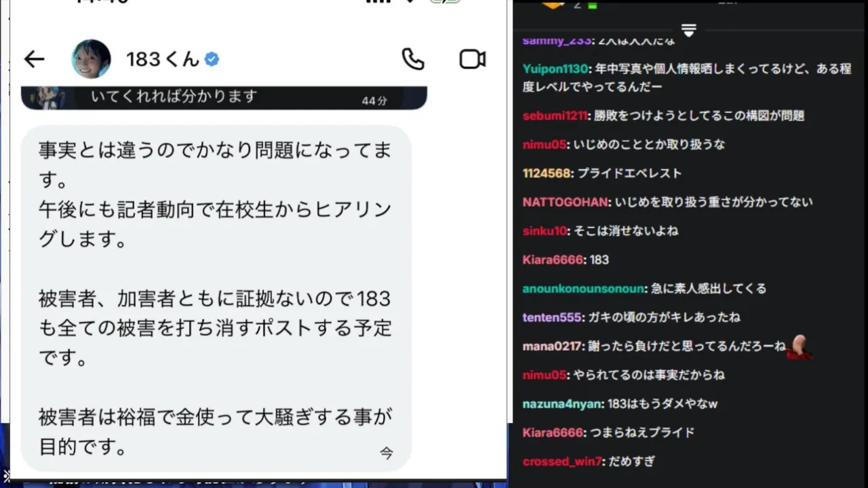Open nazuna4nyan username in chat

(561, 404)
